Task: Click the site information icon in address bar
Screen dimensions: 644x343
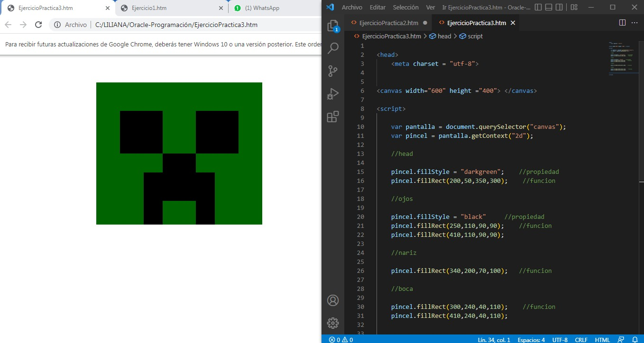Action: (57, 25)
